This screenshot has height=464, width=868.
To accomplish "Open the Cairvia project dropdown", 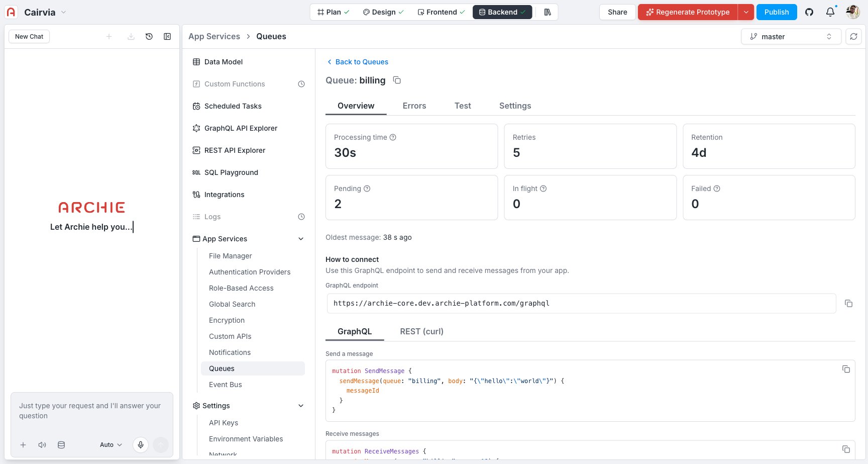I will 63,12.
